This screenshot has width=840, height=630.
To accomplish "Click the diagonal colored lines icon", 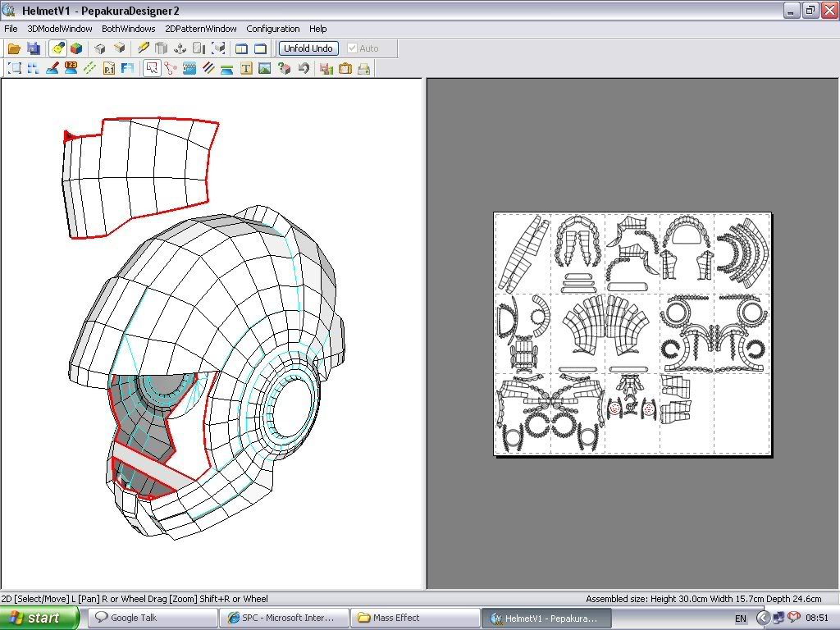I will 208,68.
